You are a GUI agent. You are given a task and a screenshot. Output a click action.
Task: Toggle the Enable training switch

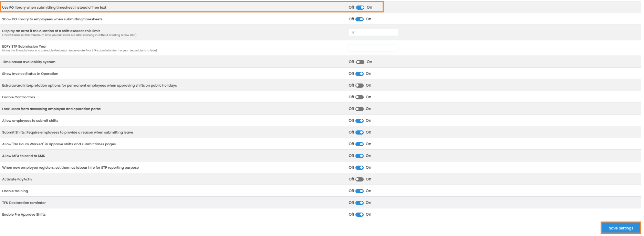[x=360, y=191]
